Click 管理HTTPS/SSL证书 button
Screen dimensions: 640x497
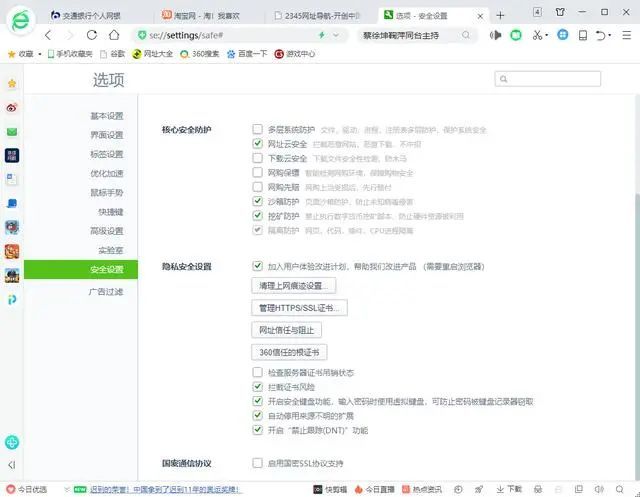[x=299, y=308]
